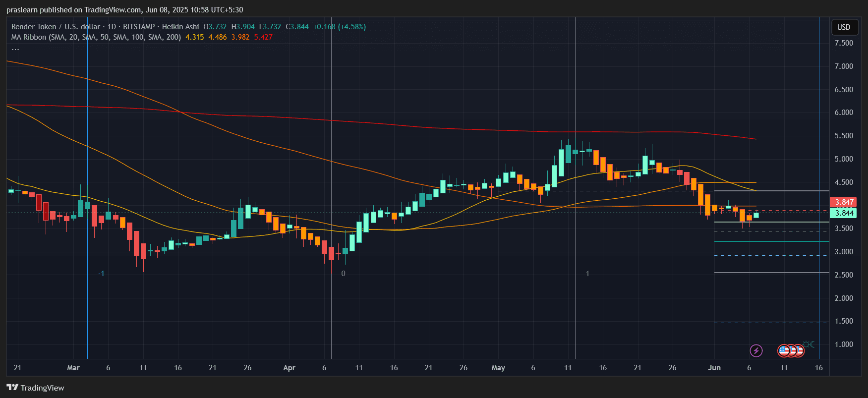Click the sun and moon icon

point(809,344)
